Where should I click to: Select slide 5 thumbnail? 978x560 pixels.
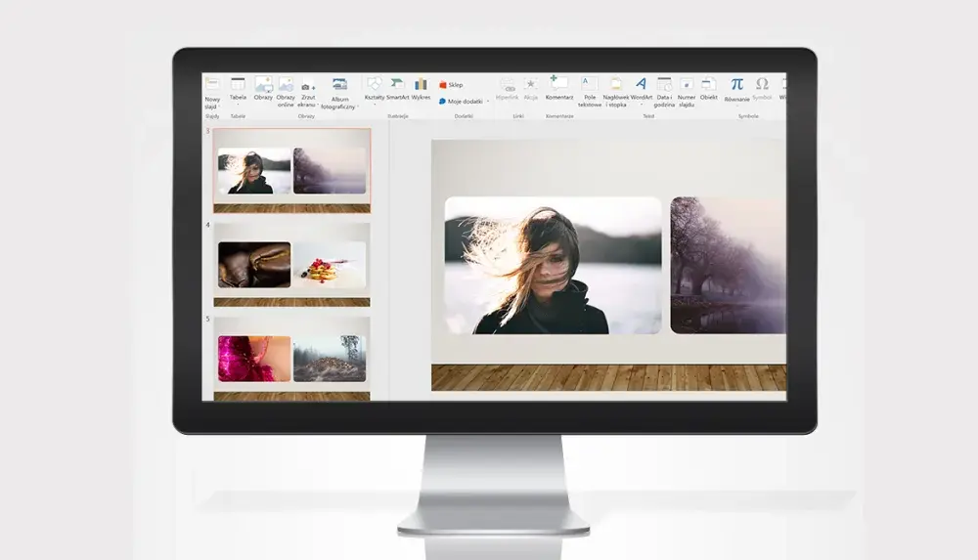pos(291,359)
